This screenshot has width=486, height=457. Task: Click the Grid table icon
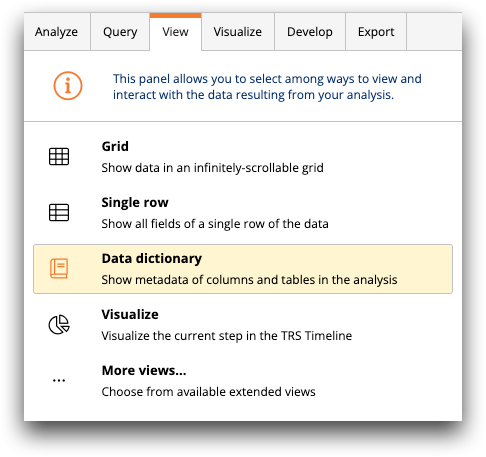click(59, 156)
